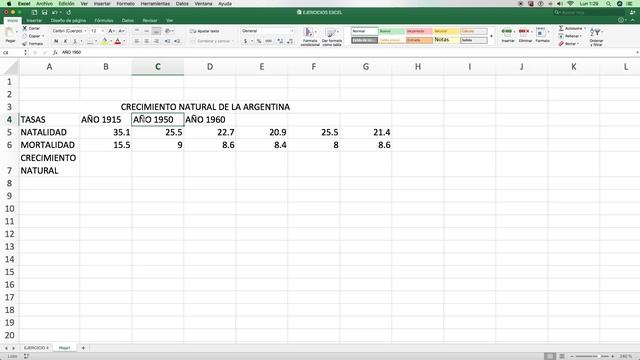Open Dar formato como tabla
Image resolution: width=640 pixels, height=360 pixels.
(x=332, y=36)
